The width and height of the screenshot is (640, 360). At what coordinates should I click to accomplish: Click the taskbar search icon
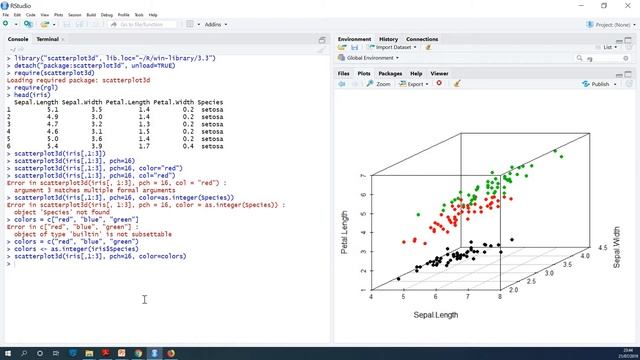point(24,353)
